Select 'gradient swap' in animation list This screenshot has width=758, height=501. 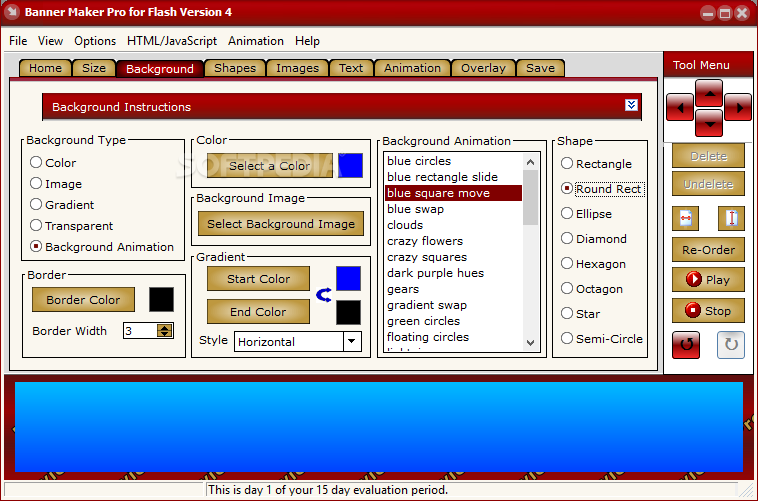pos(453,305)
